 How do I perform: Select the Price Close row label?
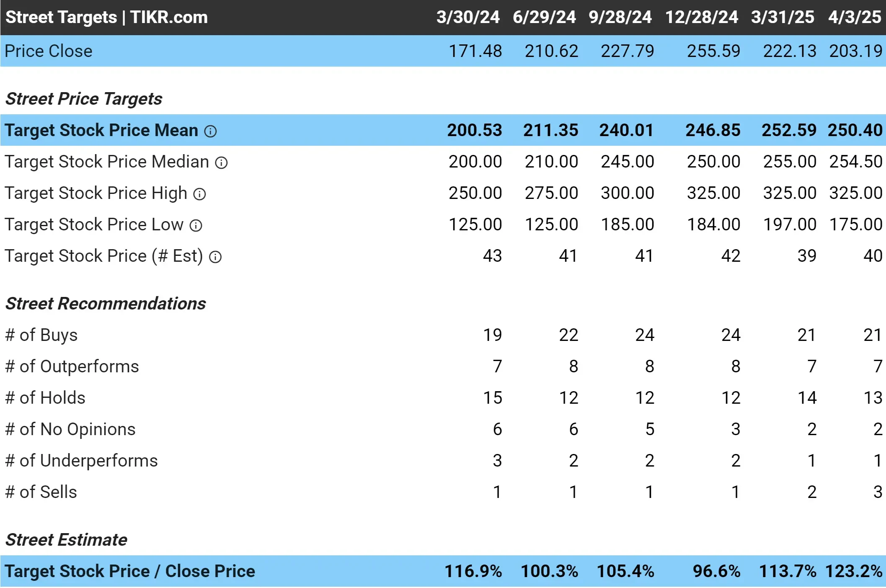click(x=49, y=51)
